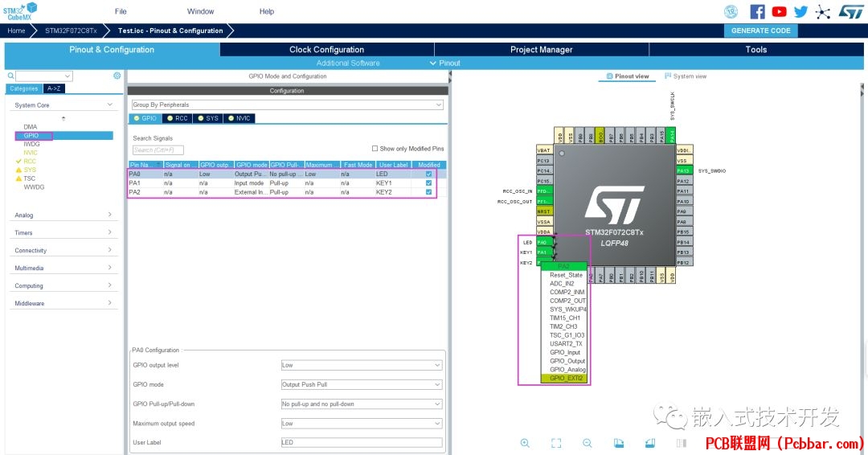868x455 pixels.
Task: Choose GPIO_EXTI2 from the pin menu
Action: (x=566, y=378)
